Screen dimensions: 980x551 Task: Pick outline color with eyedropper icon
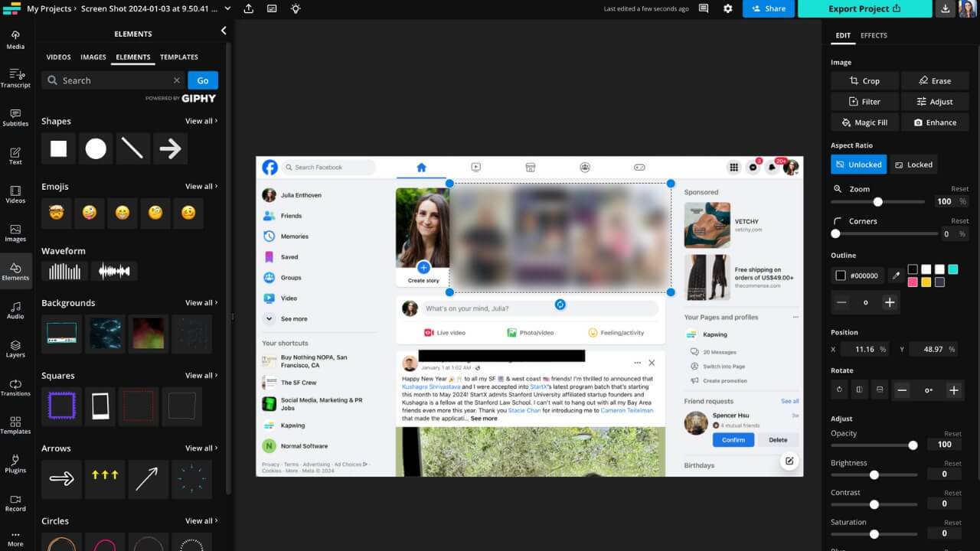tap(896, 275)
